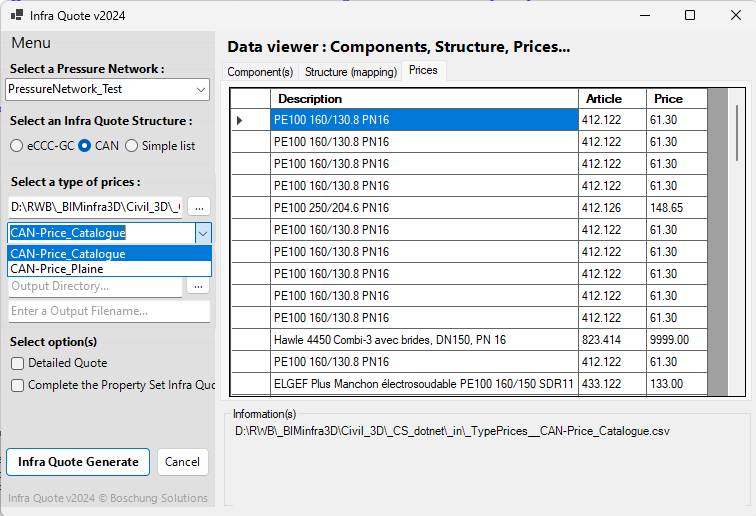The image size is (756, 516).
Task: Click browse button beside Output Directory field
Action: point(200,286)
